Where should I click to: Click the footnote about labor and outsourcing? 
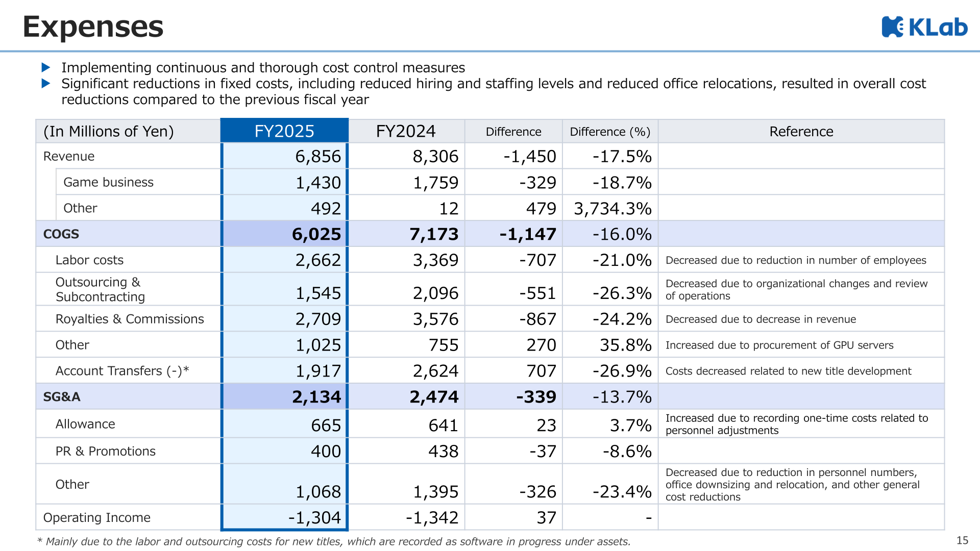click(334, 541)
